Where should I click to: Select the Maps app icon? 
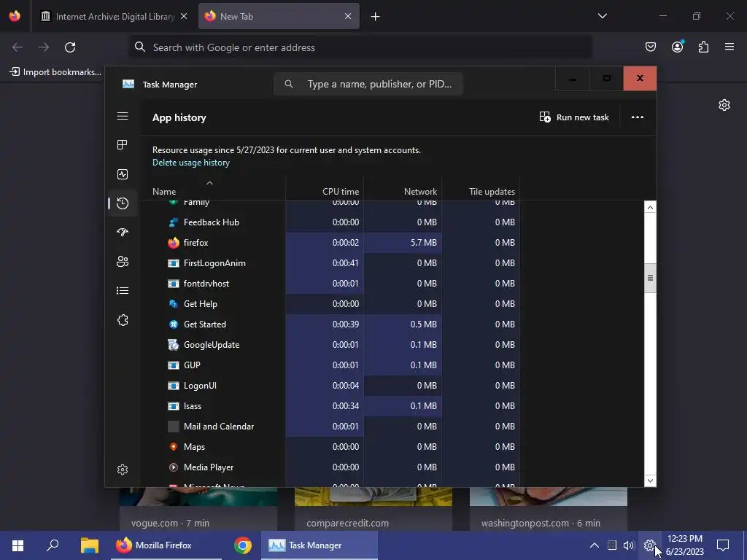[174, 447]
